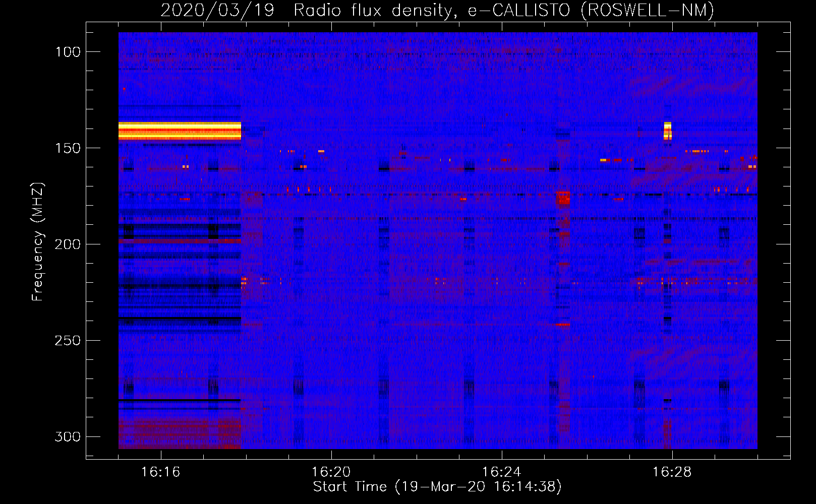Screen dimensions: 816x504
Task: Click the bright yellow emission band near 140 MHz
Action: [180, 131]
